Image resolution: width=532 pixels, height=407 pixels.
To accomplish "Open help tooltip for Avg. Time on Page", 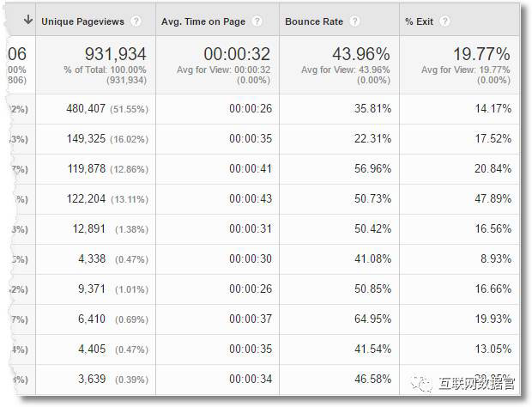I will [257, 21].
